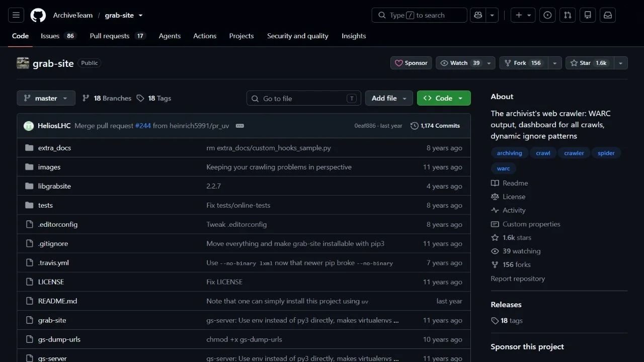Image resolution: width=644 pixels, height=362 pixels.
Task: Click the grab-site repository avatar image
Action: [x=23, y=63]
